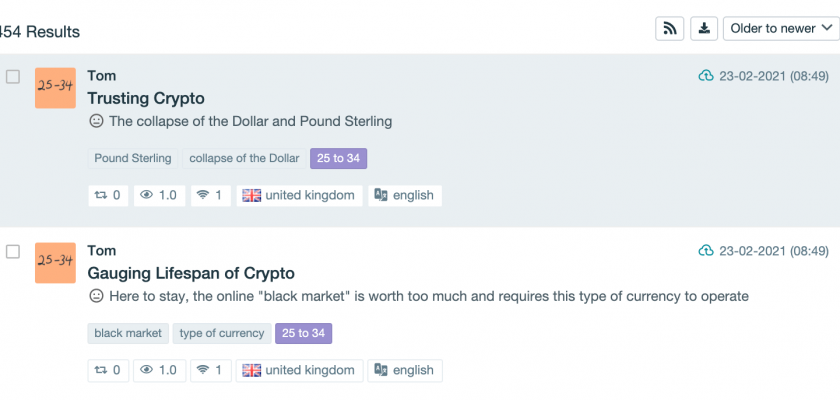The width and height of the screenshot is (840, 400).
Task: Click cloud upload icon on Gauging Lifespan result
Action: 705,250
